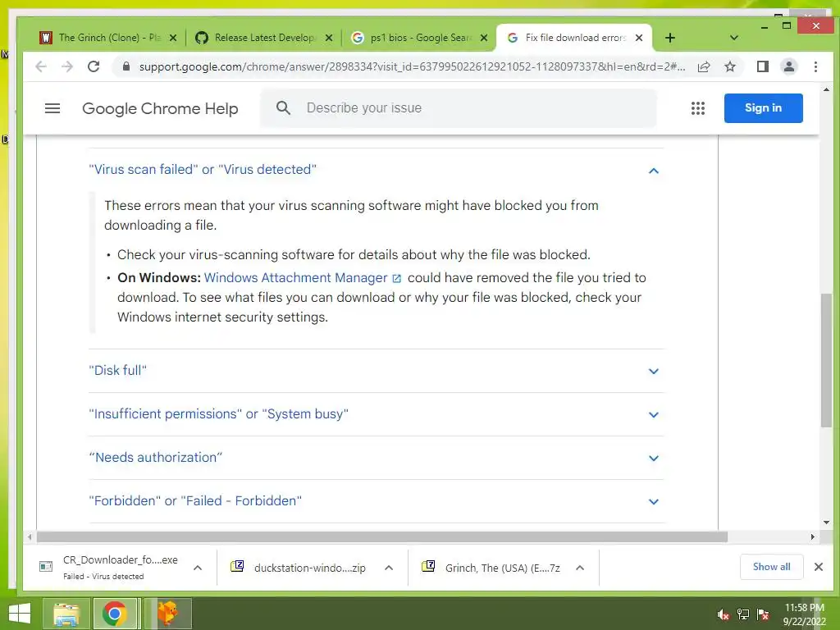The width and height of the screenshot is (840, 630).
Task: Close the downloads bar
Action: (x=819, y=567)
